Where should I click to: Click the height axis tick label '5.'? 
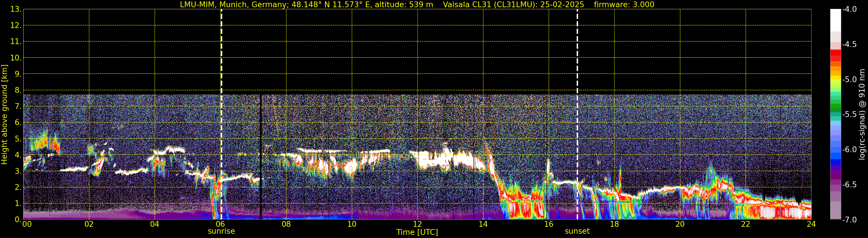pos(18,139)
